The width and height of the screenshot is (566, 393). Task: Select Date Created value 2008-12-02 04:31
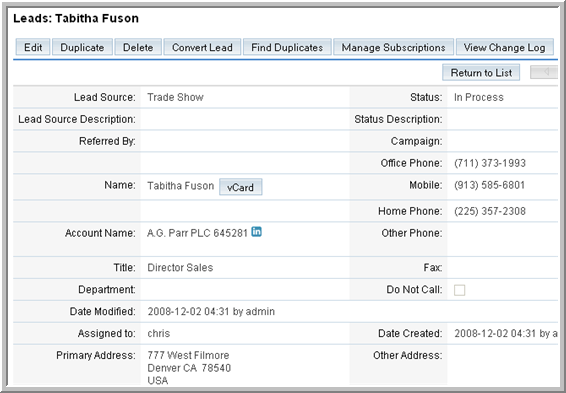pyautogui.click(x=495, y=333)
